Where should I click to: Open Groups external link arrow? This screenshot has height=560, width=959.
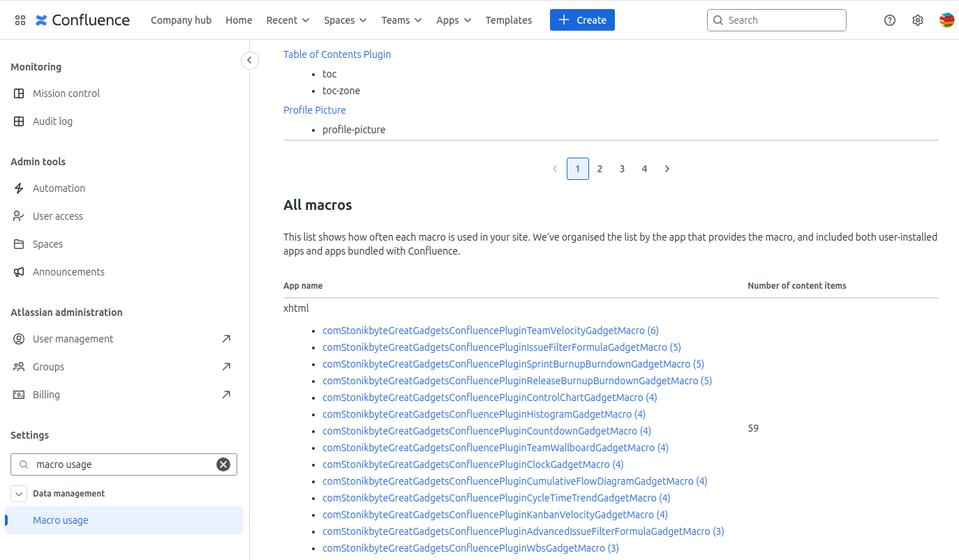tap(226, 367)
